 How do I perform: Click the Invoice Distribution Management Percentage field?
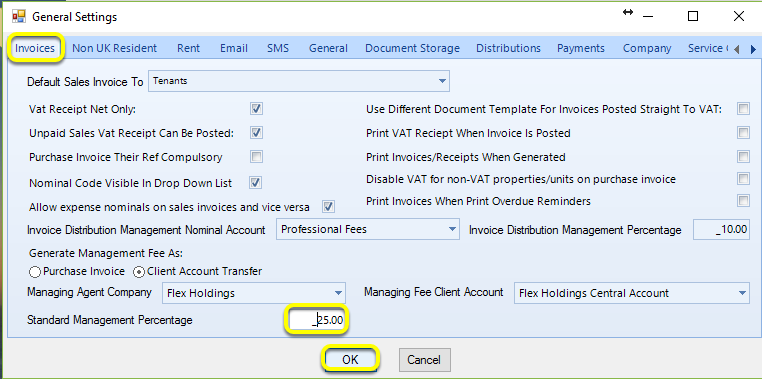click(x=721, y=230)
